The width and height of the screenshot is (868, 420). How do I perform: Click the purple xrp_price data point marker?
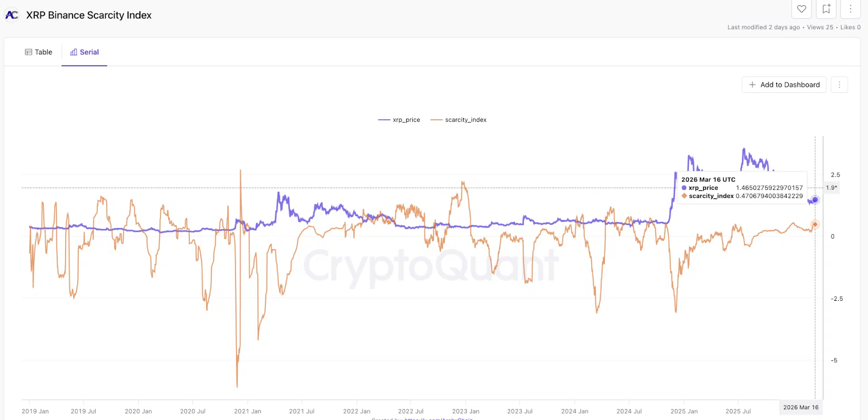815,200
